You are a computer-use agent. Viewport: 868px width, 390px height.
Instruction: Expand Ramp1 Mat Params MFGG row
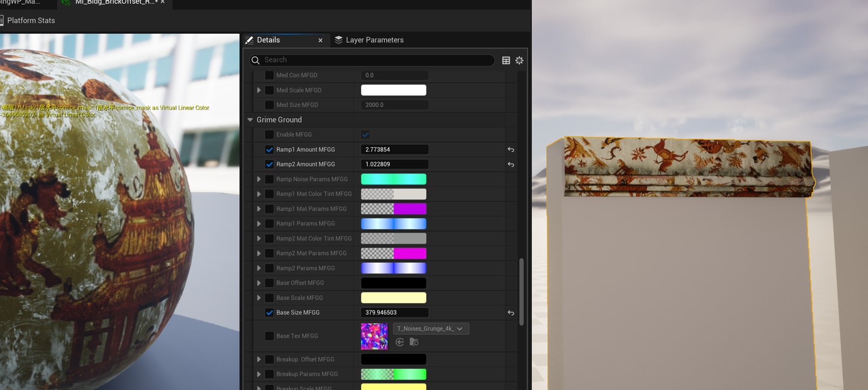pyautogui.click(x=259, y=209)
